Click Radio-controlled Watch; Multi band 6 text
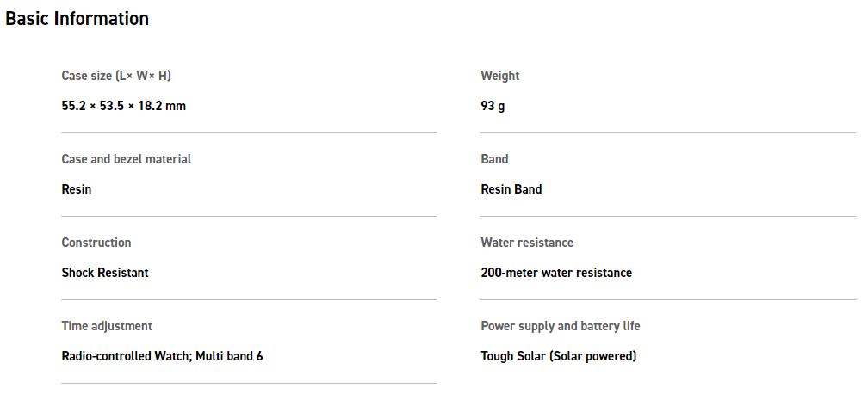Screen dimensions: 868x394 pos(162,356)
